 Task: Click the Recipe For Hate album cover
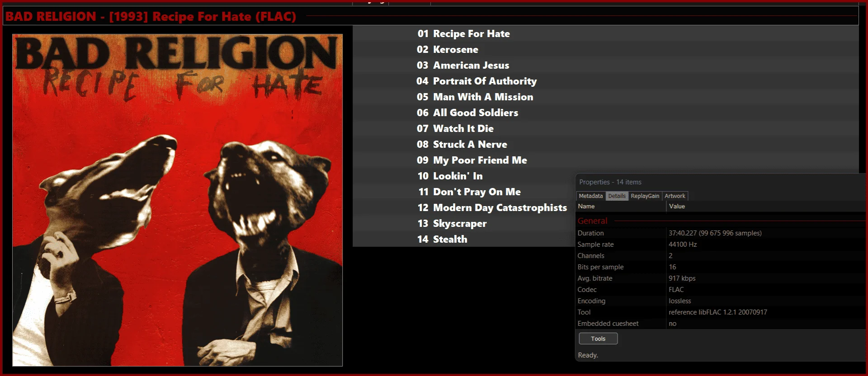point(177,200)
